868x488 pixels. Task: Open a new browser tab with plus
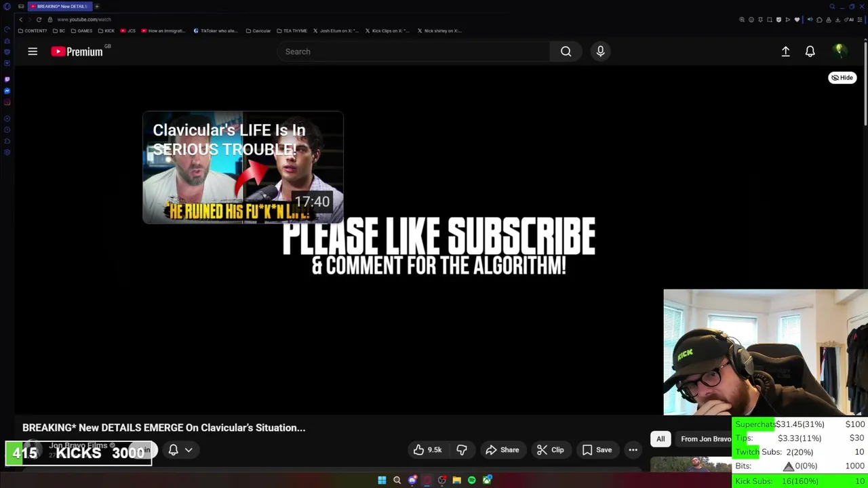coord(96,6)
